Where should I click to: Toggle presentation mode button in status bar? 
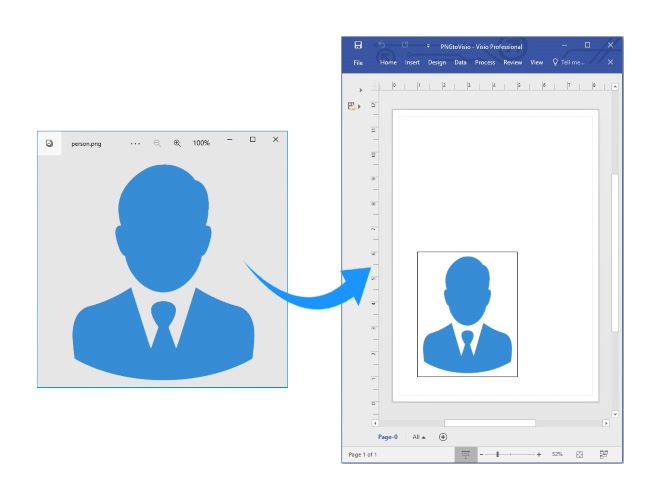(465, 454)
